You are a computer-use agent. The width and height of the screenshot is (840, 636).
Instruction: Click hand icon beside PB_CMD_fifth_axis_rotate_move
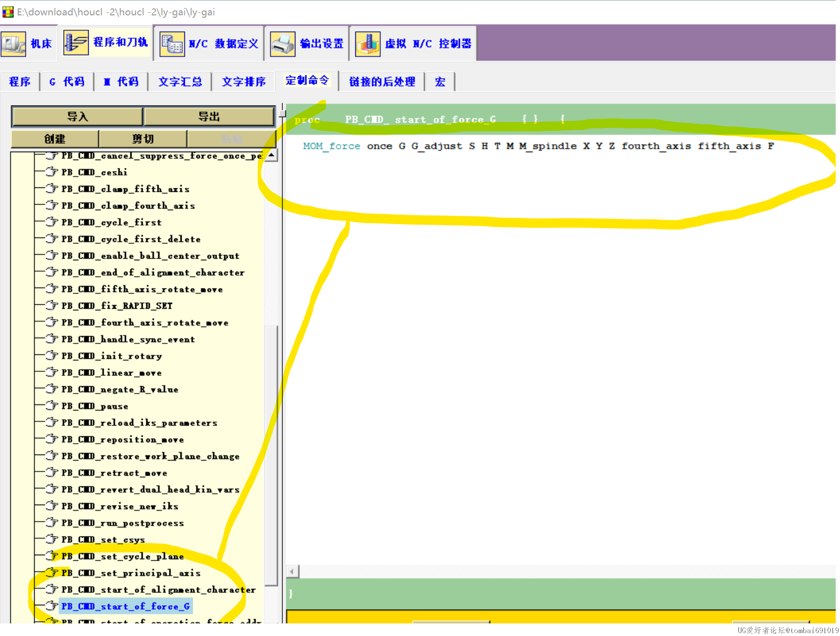tap(52, 289)
